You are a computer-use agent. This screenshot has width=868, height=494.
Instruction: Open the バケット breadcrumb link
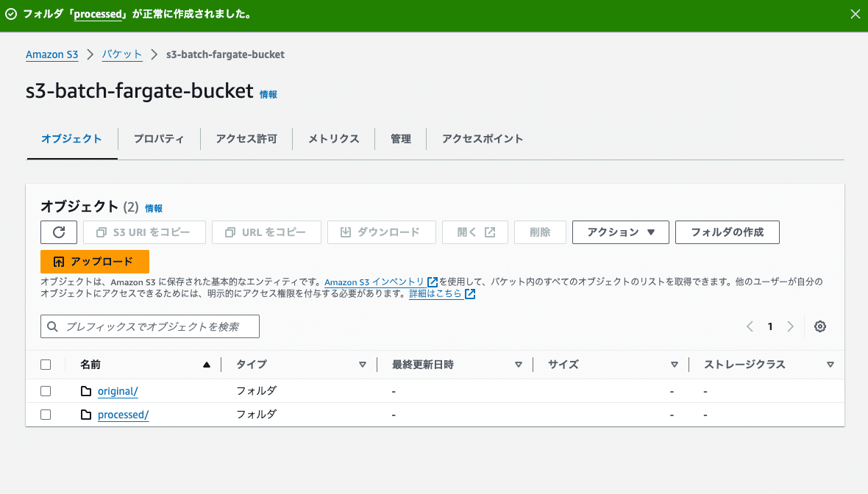coord(122,54)
